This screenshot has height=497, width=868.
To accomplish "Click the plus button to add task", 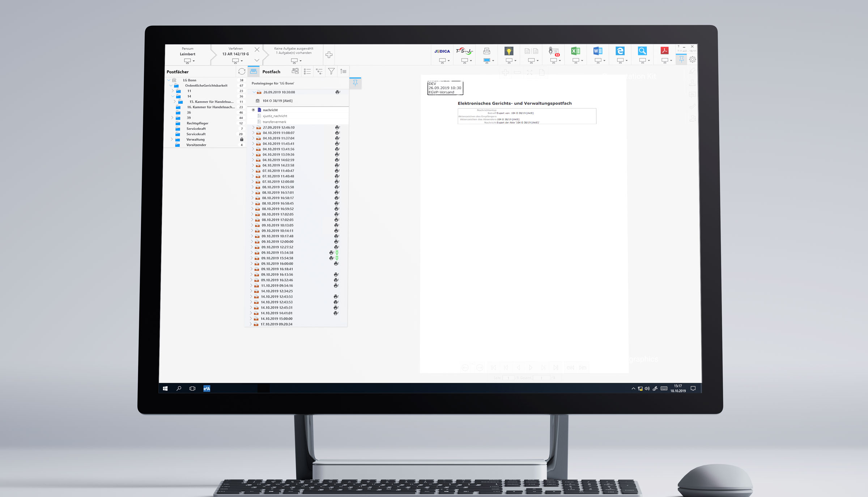I will pos(329,55).
